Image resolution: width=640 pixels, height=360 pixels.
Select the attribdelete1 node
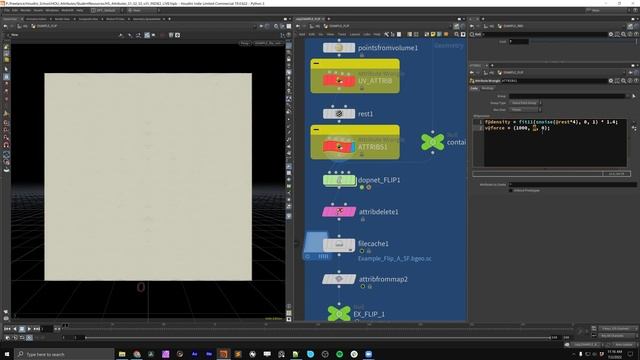(x=339, y=211)
